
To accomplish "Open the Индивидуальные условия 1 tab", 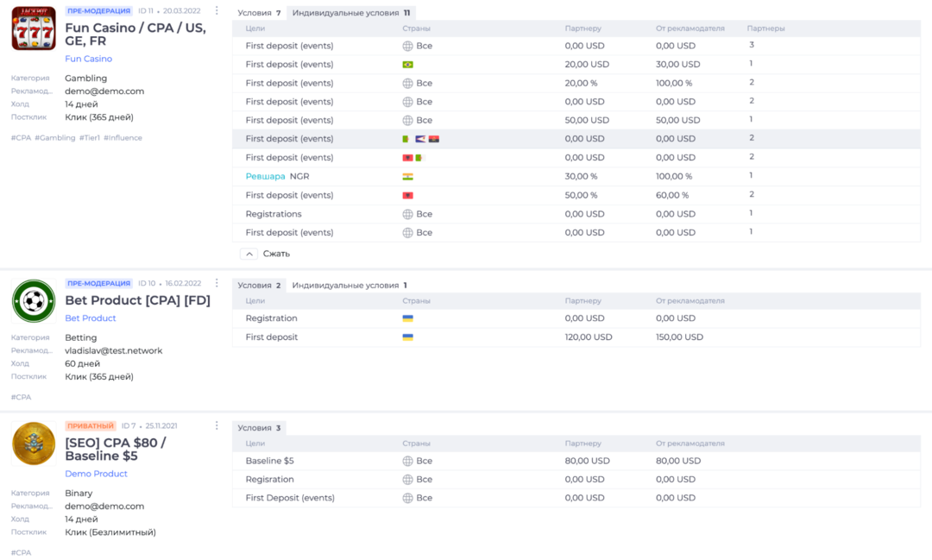I will pos(349,286).
